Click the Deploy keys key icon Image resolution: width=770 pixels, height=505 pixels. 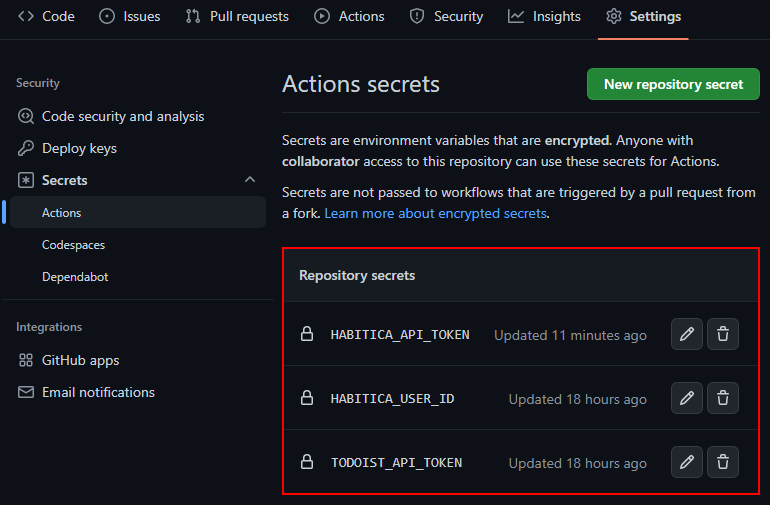click(26, 148)
